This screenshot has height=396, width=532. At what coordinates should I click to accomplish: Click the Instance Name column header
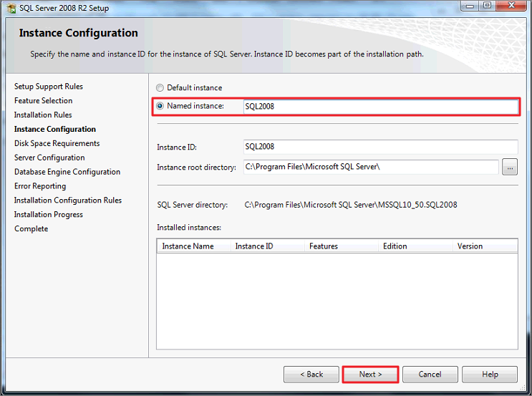click(194, 246)
